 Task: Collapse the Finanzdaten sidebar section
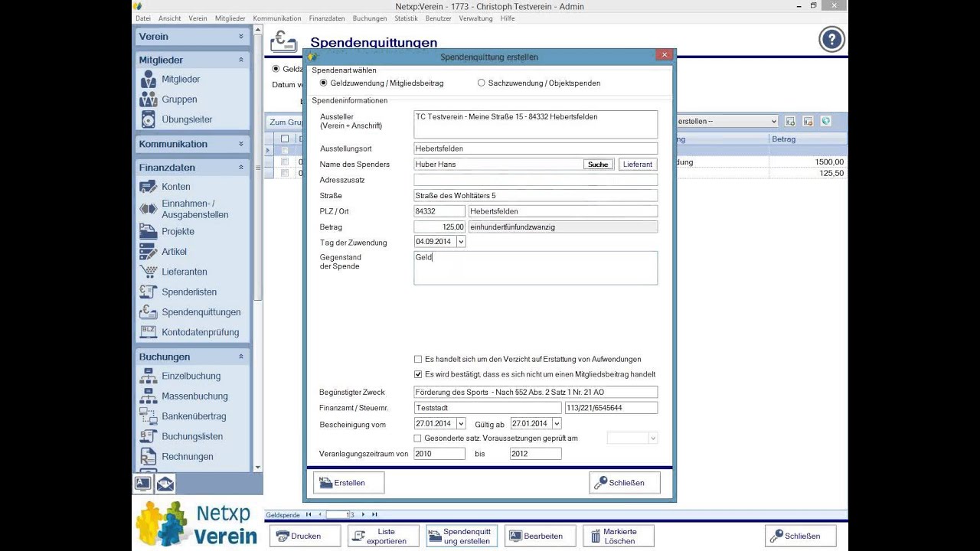tap(240, 167)
